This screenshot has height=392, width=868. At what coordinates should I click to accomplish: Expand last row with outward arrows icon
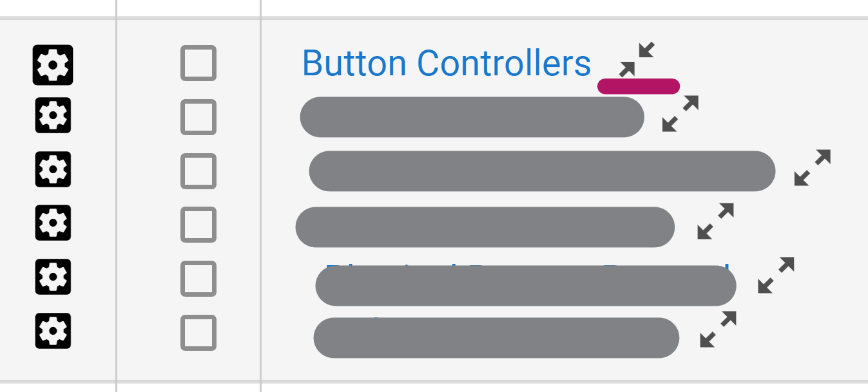719,330
